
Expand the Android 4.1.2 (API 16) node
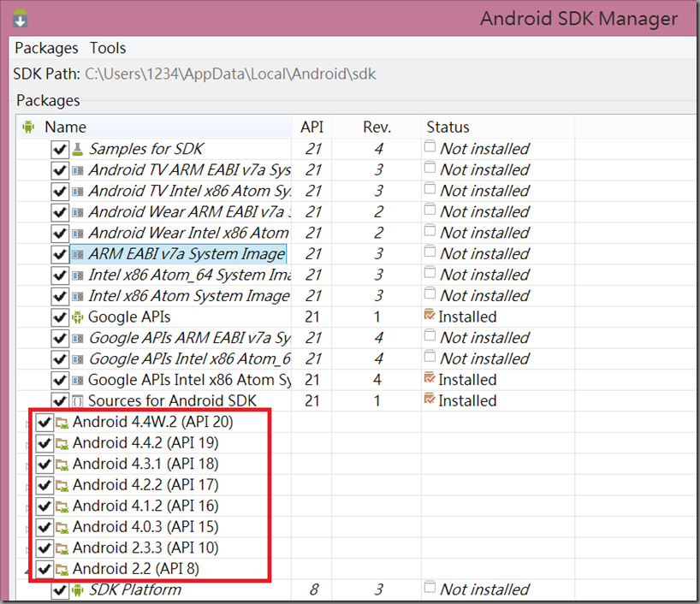[x=27, y=508]
